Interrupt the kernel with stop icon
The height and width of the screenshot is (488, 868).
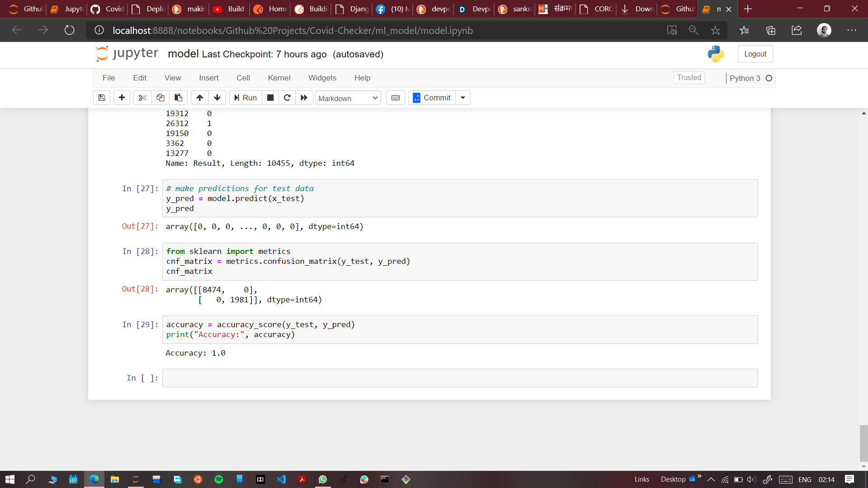270,98
